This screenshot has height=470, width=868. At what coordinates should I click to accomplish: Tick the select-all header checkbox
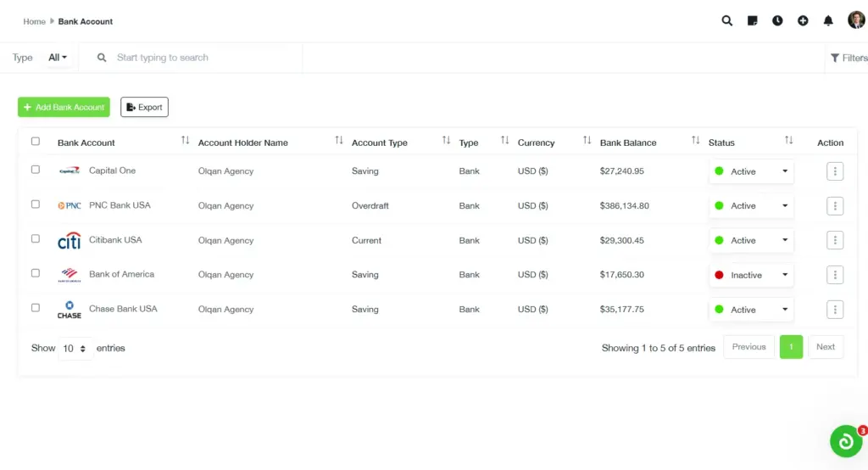tap(36, 142)
